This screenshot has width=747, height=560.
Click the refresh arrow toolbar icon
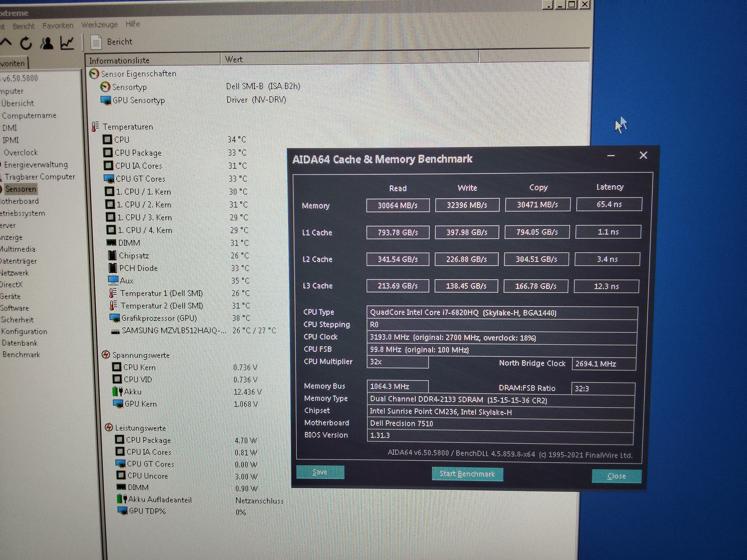click(x=26, y=43)
